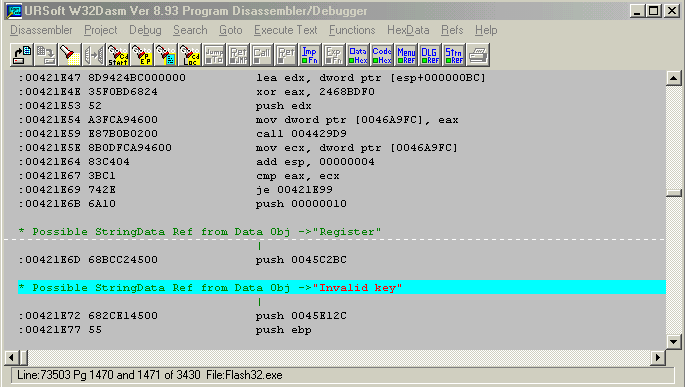Screen dimensions: 685x387
Task: Select the line "push 0045C2BC"
Action: click(x=183, y=259)
